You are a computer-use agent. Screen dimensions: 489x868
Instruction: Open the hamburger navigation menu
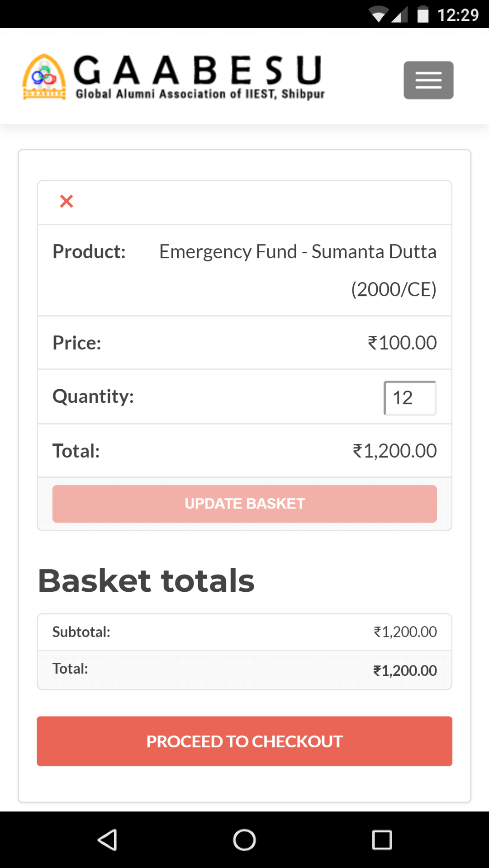click(x=428, y=80)
